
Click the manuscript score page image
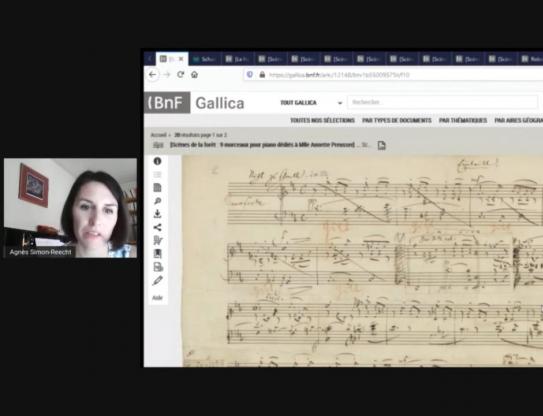pos(363,261)
